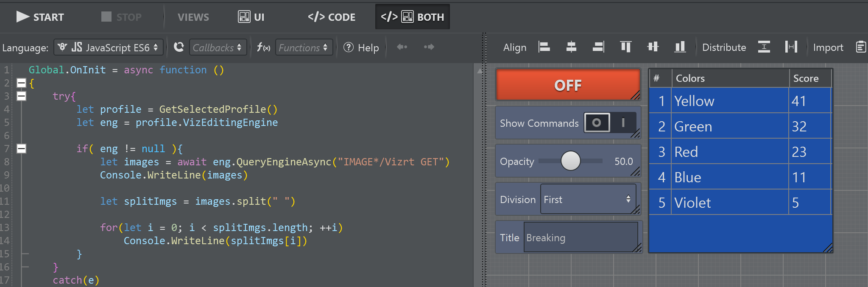Switch to the CODE view tab
This screenshot has width=868, height=287.
(x=332, y=17)
